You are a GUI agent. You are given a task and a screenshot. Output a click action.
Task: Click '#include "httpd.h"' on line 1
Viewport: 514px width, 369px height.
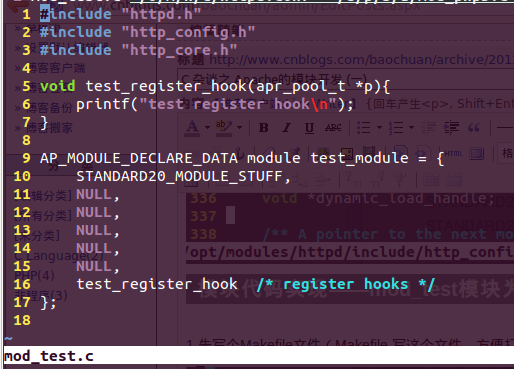(x=120, y=14)
